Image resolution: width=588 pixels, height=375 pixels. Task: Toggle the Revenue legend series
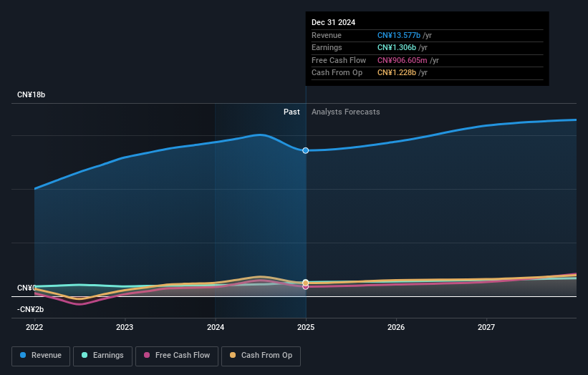coord(41,356)
